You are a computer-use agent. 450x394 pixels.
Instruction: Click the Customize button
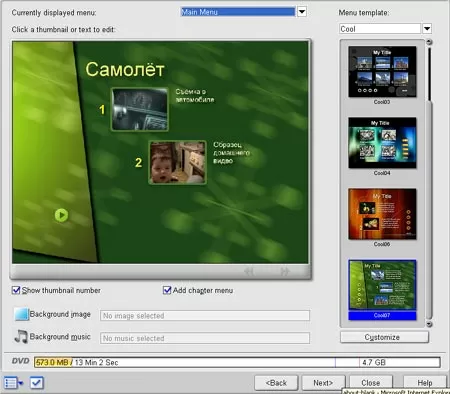[384, 337]
